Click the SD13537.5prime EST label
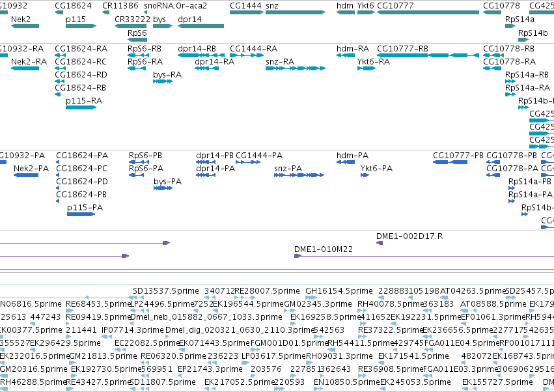This screenshot has height=392, width=554. point(166,290)
